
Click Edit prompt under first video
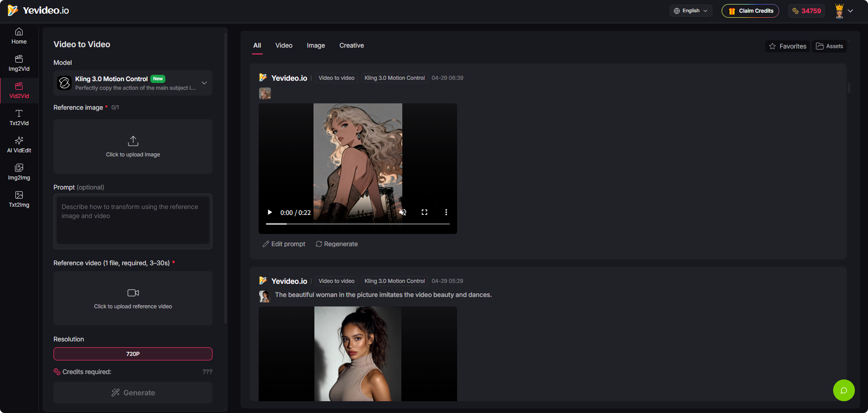pos(284,244)
